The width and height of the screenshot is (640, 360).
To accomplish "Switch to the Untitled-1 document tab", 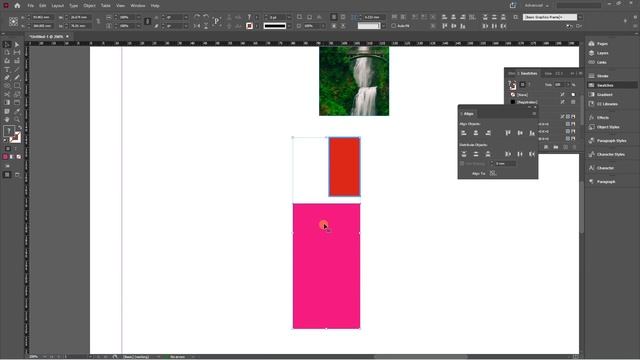I will pos(46,37).
